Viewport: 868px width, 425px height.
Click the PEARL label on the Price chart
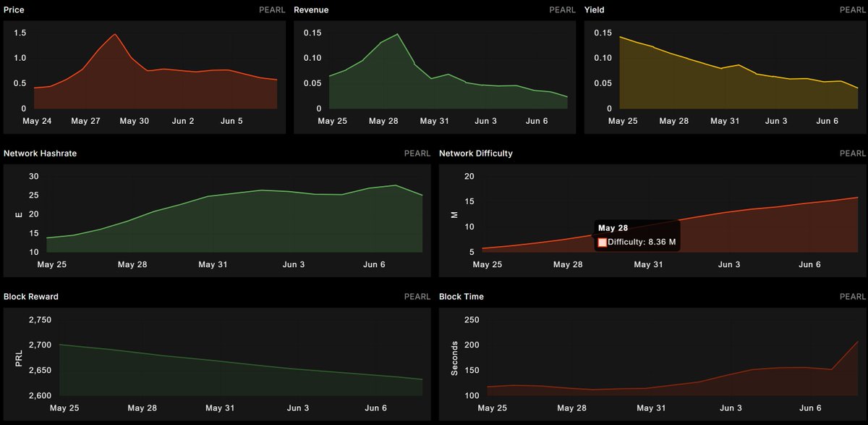click(x=272, y=10)
